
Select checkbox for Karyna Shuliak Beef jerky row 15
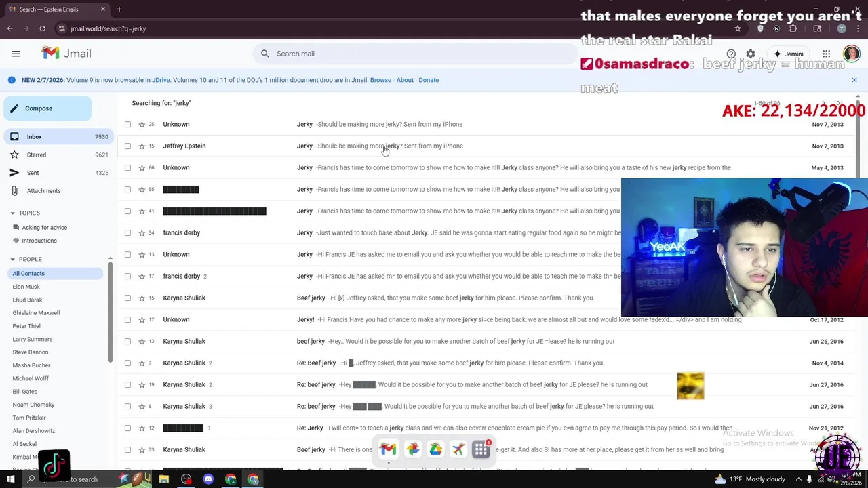[x=127, y=298]
